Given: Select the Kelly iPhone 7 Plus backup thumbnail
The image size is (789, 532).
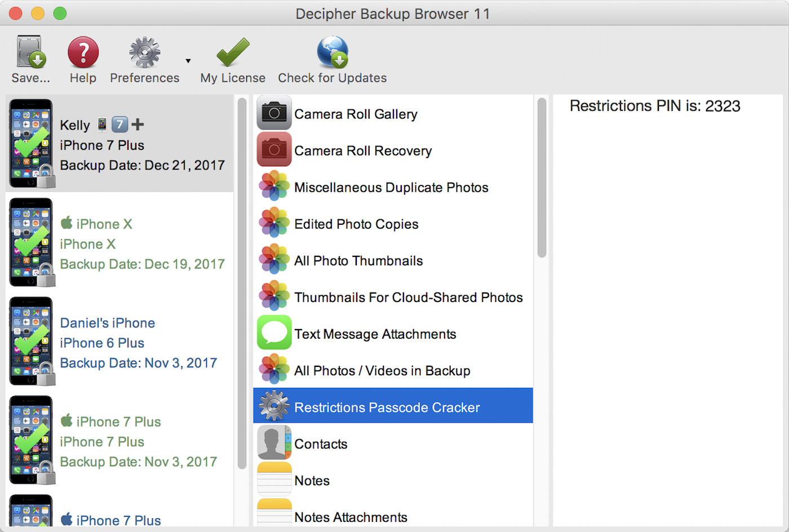Looking at the screenshot, I should (32, 144).
